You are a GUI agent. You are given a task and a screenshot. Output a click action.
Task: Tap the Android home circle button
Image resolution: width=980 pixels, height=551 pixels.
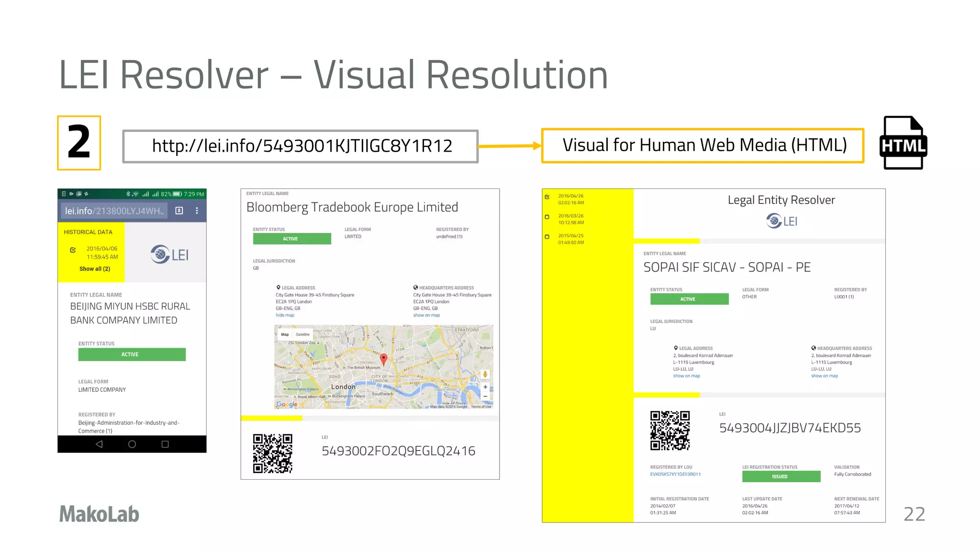click(x=132, y=444)
